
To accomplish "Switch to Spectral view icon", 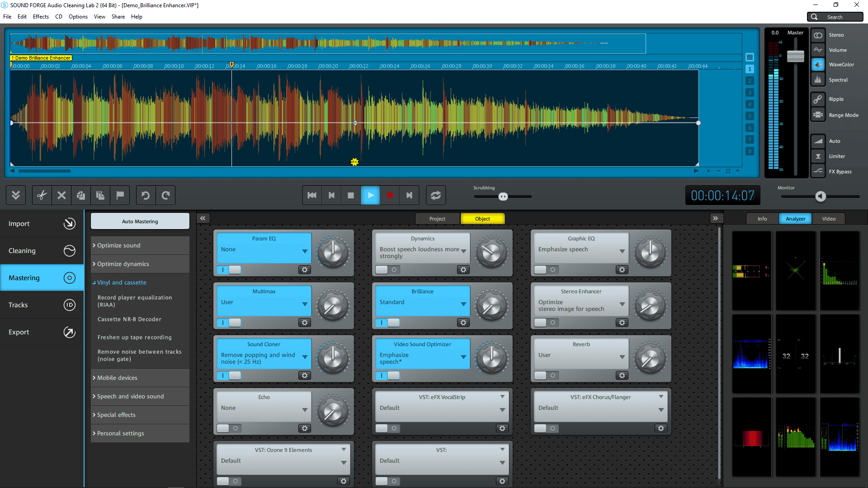I will (x=818, y=80).
